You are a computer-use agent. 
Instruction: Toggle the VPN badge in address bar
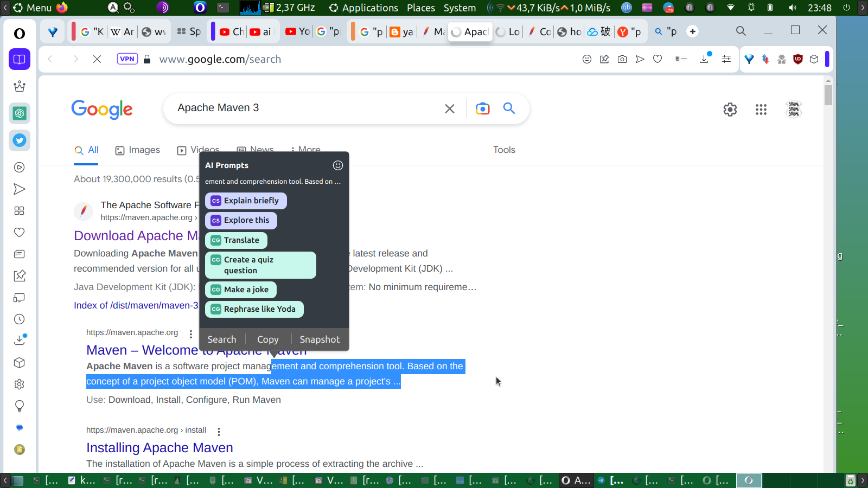coord(127,59)
